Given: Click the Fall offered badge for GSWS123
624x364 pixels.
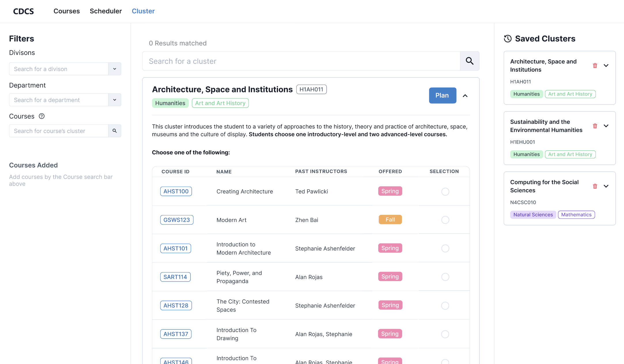Looking at the screenshot, I should pos(390,220).
